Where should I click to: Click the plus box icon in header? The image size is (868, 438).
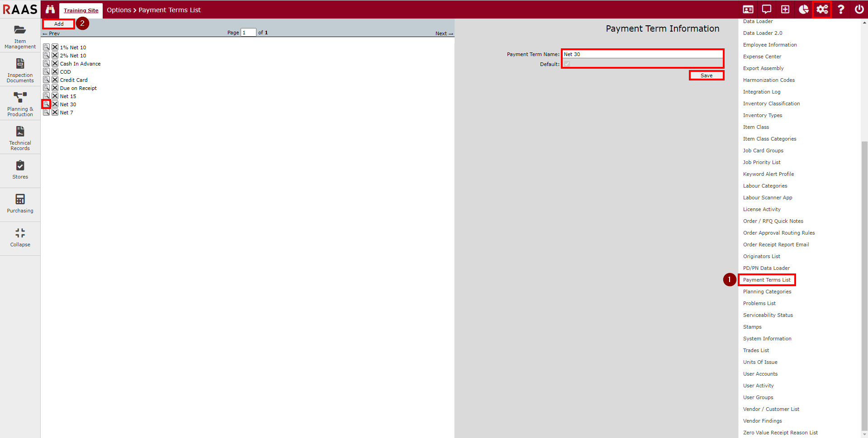[785, 9]
